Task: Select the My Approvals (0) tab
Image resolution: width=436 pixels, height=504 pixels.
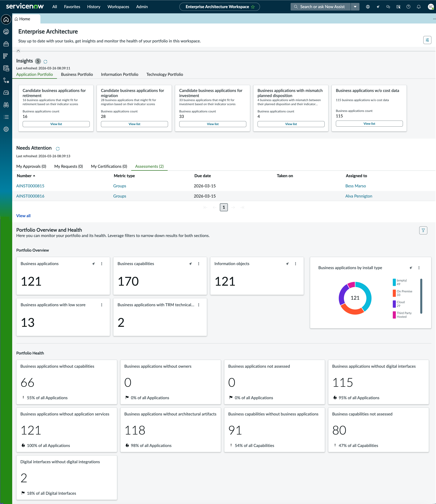Action: (31, 166)
